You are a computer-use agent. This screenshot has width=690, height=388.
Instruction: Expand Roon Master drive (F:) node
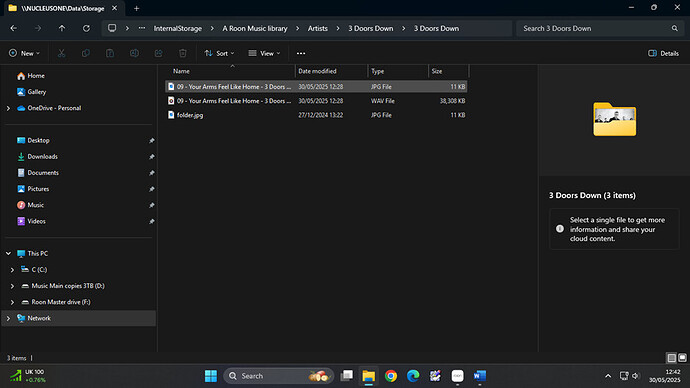pyautogui.click(x=12, y=302)
